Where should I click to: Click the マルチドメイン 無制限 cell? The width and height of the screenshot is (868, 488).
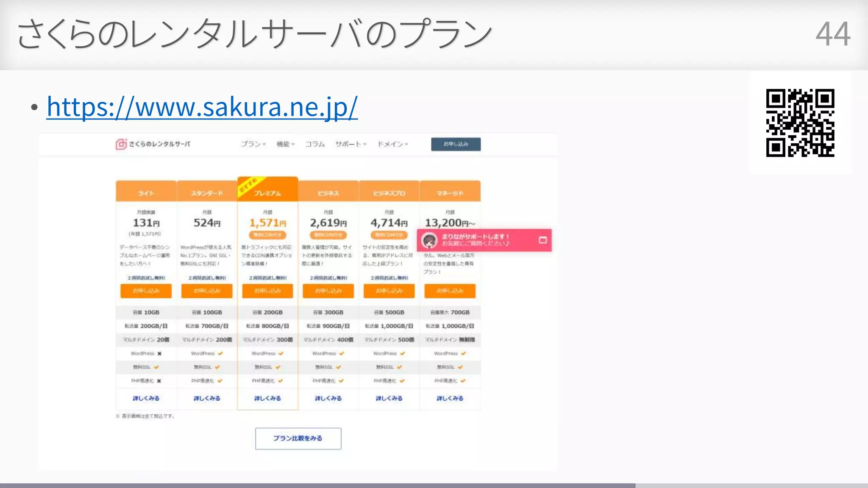pyautogui.click(x=450, y=340)
